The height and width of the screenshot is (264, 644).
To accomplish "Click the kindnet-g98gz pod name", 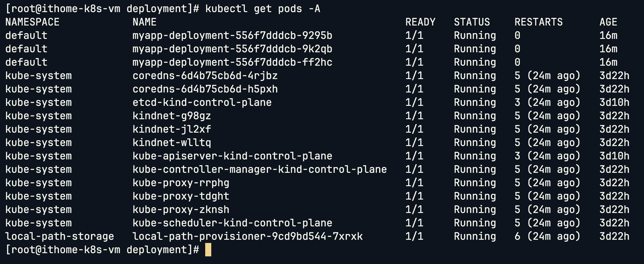I will tap(172, 116).
